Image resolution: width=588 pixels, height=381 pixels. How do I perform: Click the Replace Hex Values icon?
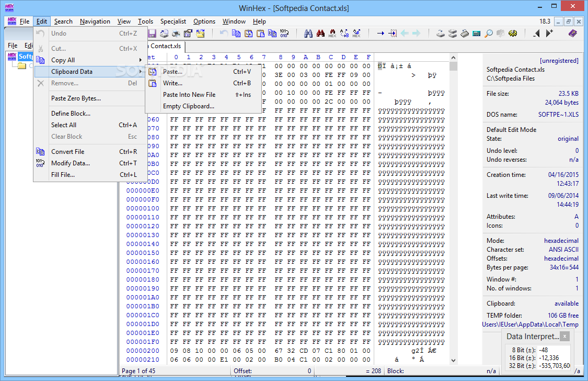click(x=356, y=33)
